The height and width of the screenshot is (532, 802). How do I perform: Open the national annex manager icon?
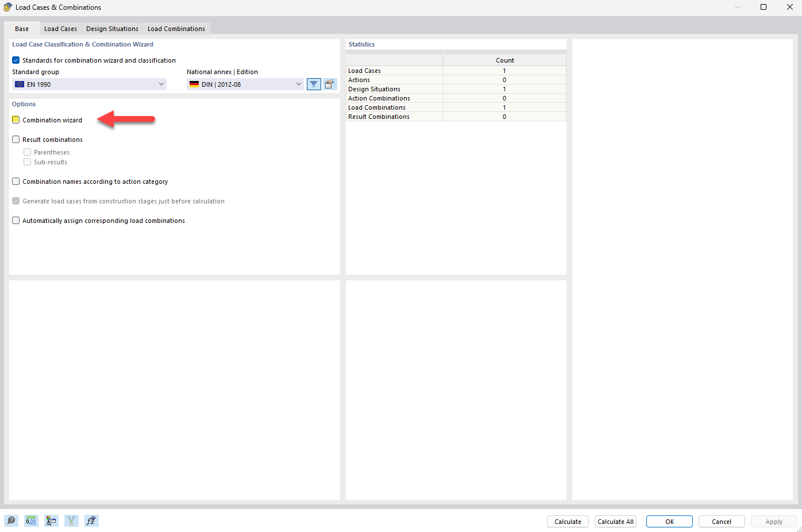[330, 84]
